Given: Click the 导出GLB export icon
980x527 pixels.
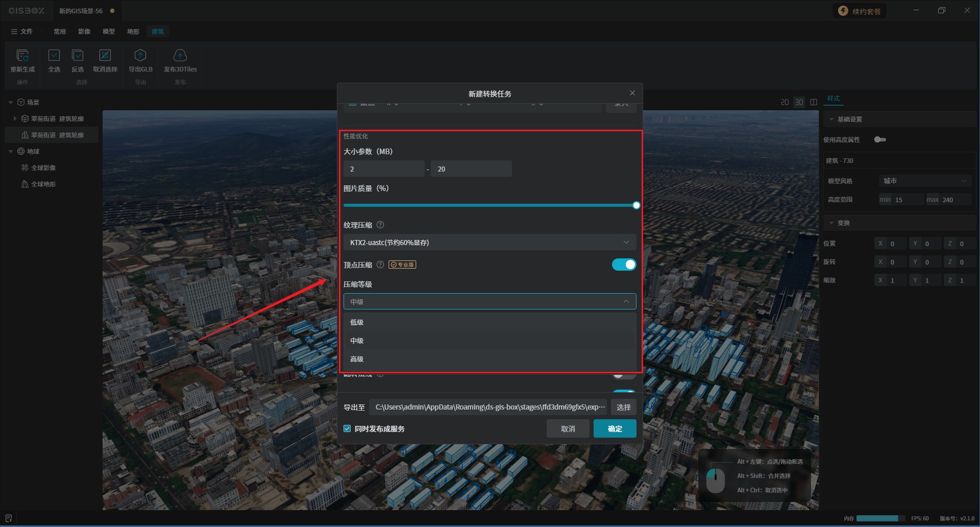Looking at the screenshot, I should [140, 56].
